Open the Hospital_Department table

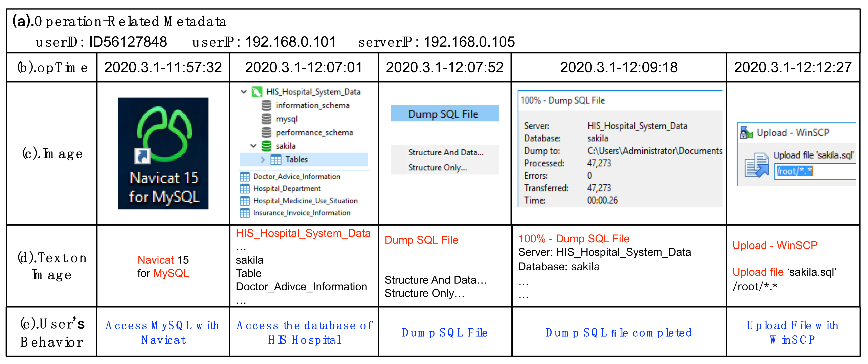point(286,189)
